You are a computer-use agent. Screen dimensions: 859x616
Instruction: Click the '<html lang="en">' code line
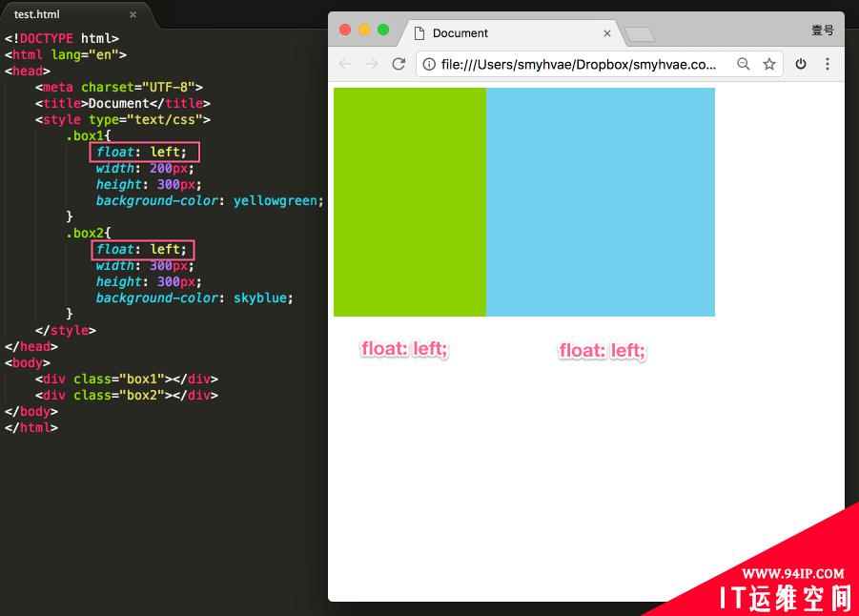[66, 54]
